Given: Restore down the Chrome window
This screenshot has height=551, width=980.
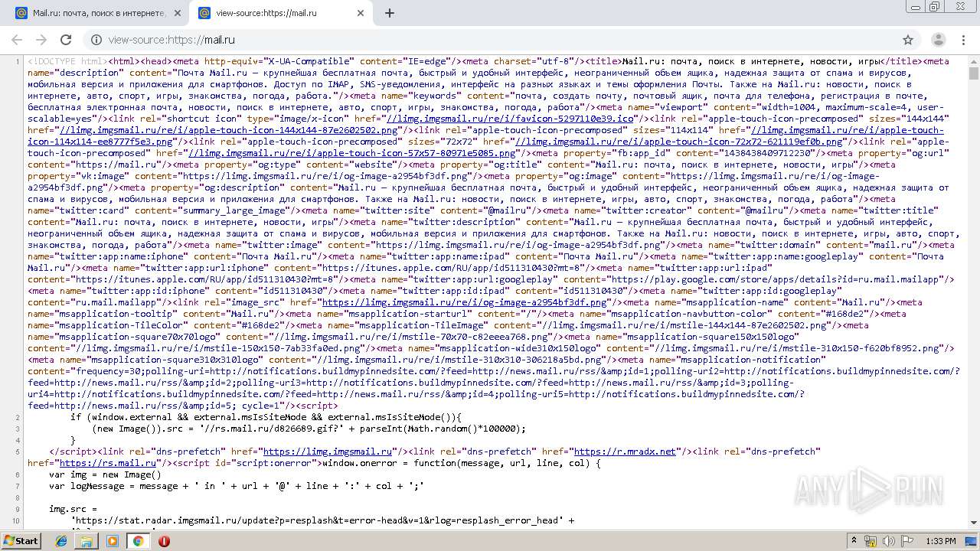Looking at the screenshot, I should pos(934,6).
